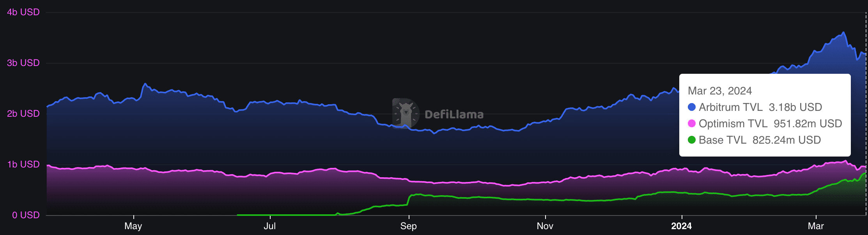Image resolution: width=868 pixels, height=235 pixels.
Task: Click the 4b USD y-axis label
Action: [23, 12]
